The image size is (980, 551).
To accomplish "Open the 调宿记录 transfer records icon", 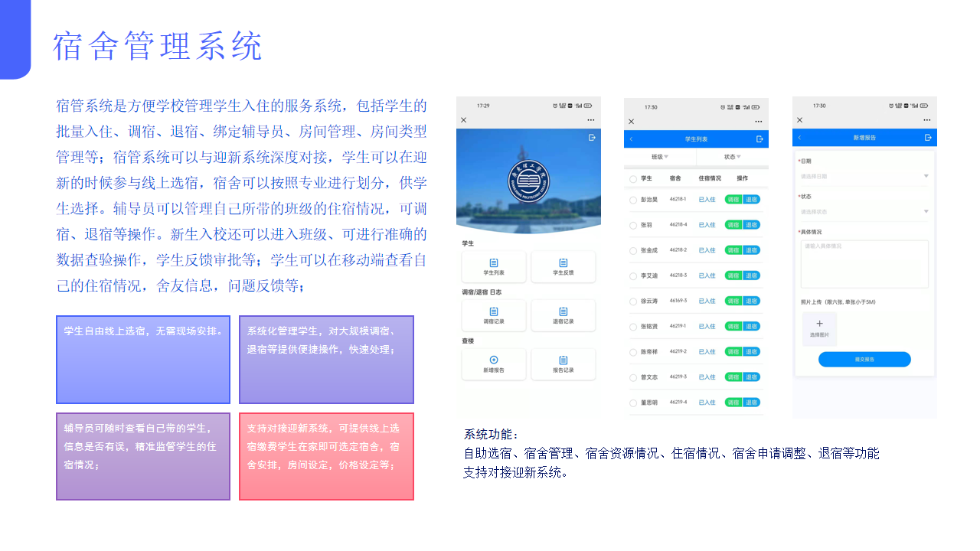I will pyautogui.click(x=494, y=312).
